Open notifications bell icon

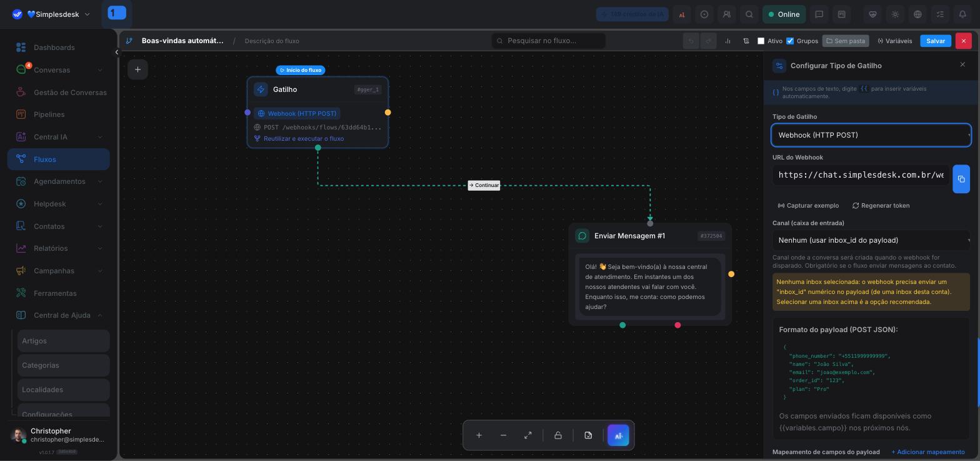click(962, 14)
